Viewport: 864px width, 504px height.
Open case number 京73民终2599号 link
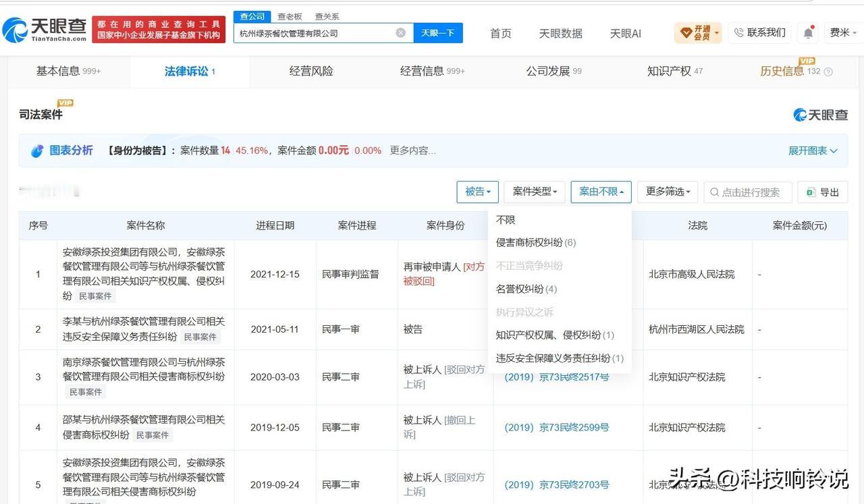(557, 427)
